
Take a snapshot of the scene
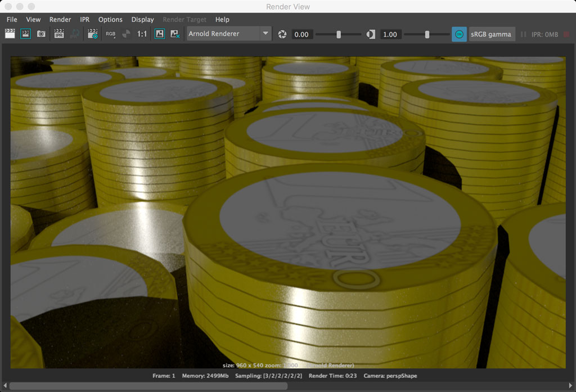click(41, 34)
